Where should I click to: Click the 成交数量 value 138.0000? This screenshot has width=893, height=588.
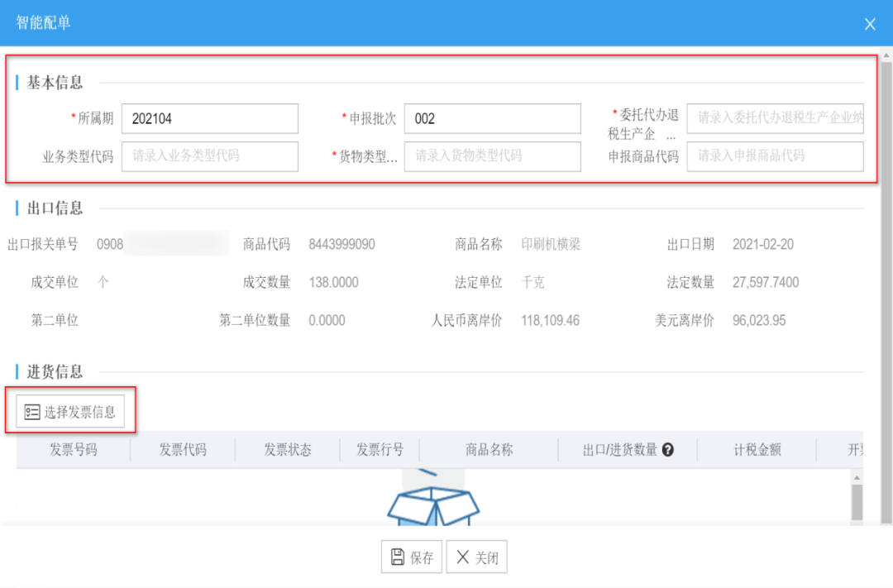click(334, 282)
